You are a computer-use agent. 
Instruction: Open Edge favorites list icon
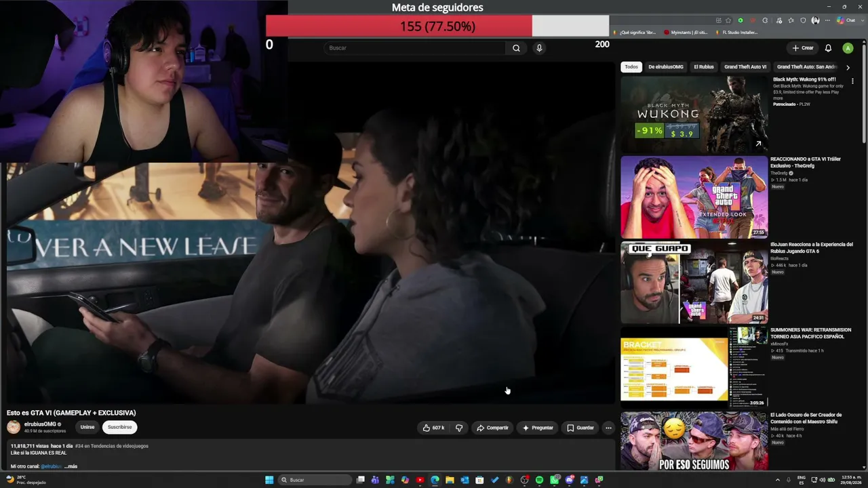(x=791, y=20)
